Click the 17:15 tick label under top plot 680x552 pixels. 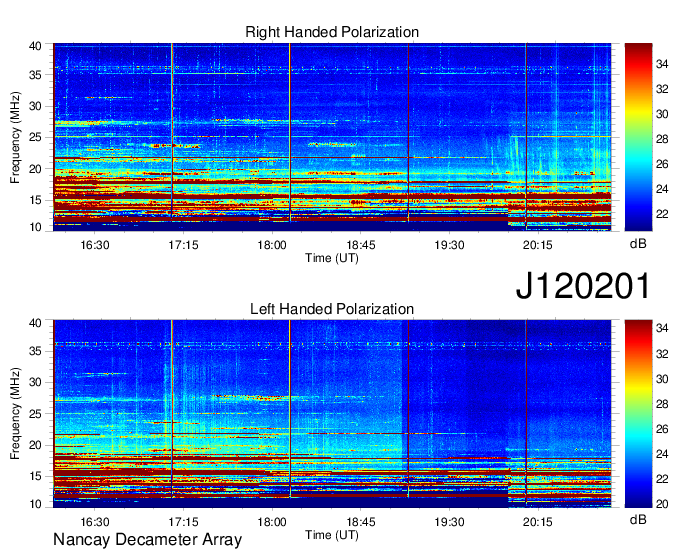183,245
